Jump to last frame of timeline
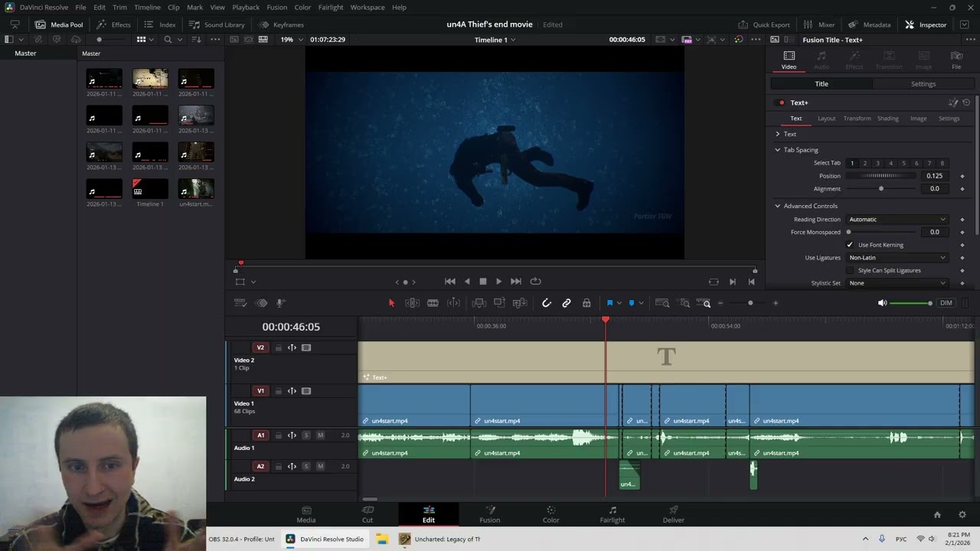980x551 pixels. tap(516, 282)
